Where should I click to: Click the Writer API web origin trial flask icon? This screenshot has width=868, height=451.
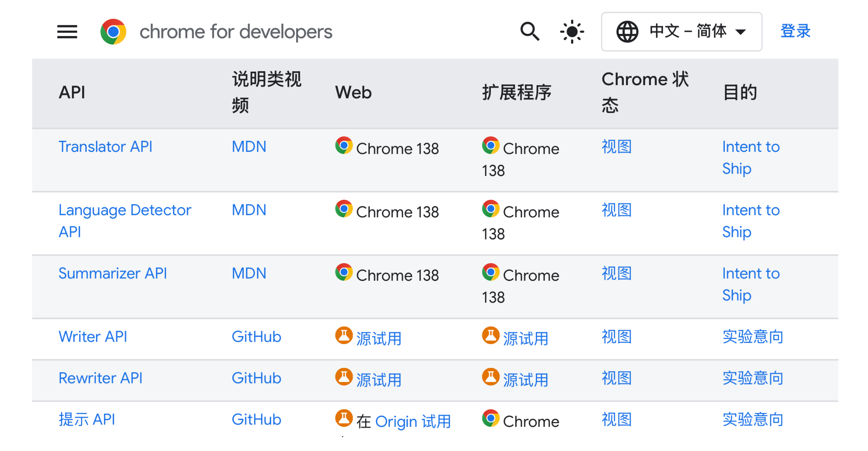[x=344, y=336]
